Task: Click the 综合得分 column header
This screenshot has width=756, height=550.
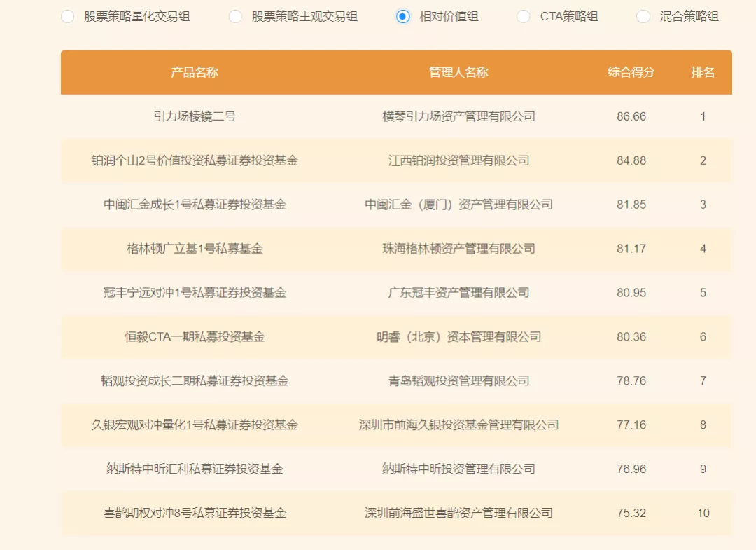Action: [631, 72]
